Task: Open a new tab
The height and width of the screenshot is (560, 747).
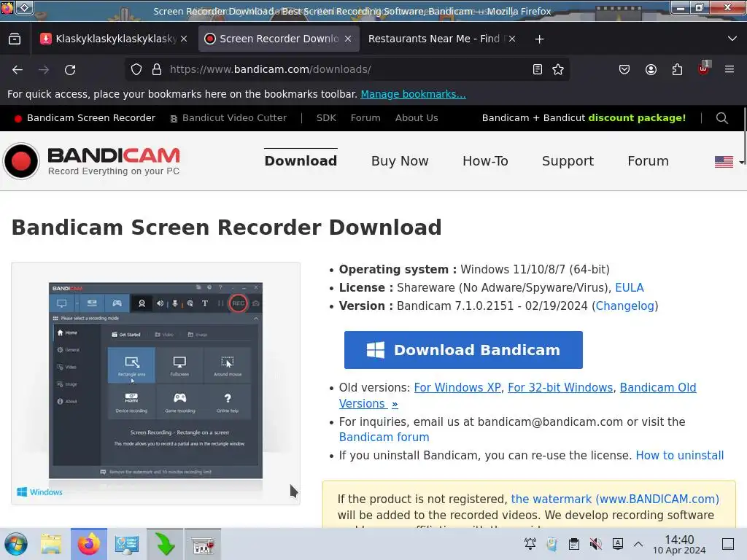Action: pos(539,39)
